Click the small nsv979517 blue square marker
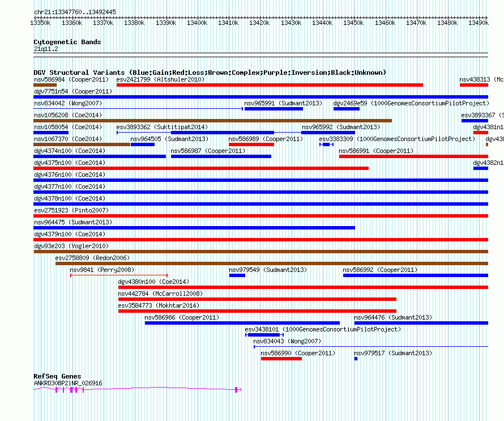The image size is (504, 421). pyautogui.click(x=356, y=359)
